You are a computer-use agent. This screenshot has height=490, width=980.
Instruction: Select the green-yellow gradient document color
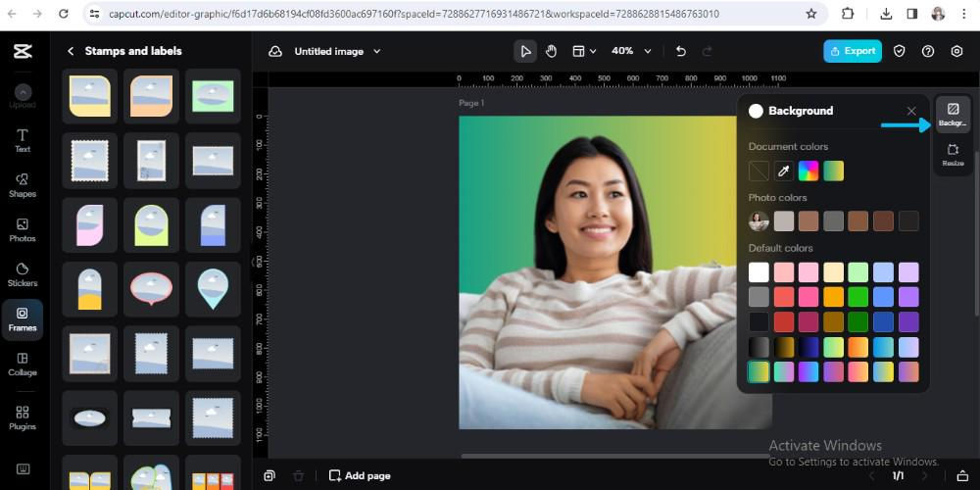pyautogui.click(x=833, y=171)
